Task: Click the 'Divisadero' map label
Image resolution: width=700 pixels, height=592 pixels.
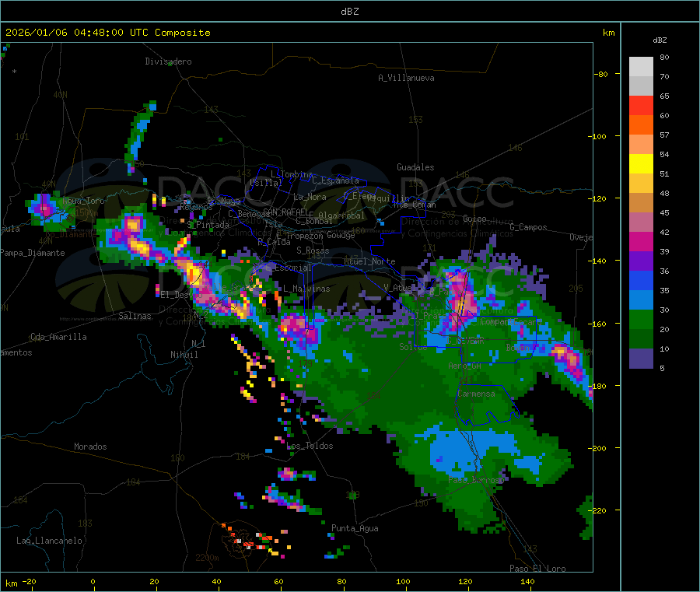Action: click(x=168, y=61)
